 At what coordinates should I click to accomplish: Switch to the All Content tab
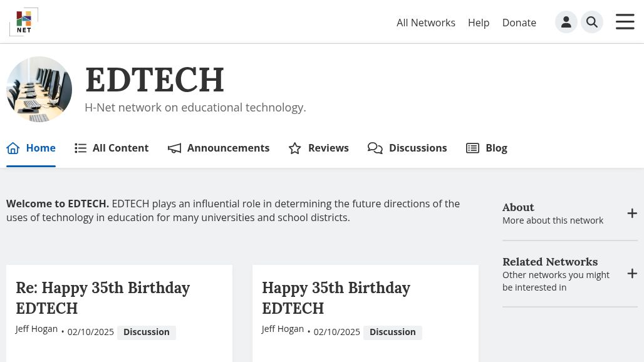click(x=112, y=148)
